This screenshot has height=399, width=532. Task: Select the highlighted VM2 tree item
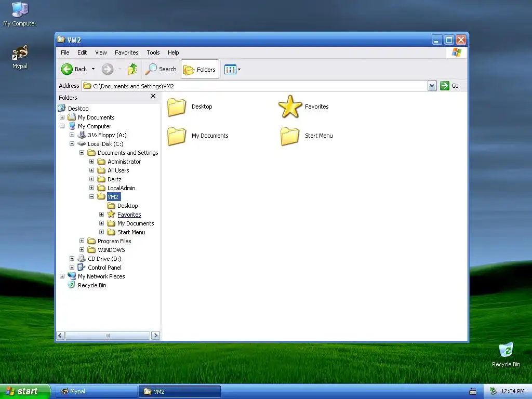(x=113, y=197)
